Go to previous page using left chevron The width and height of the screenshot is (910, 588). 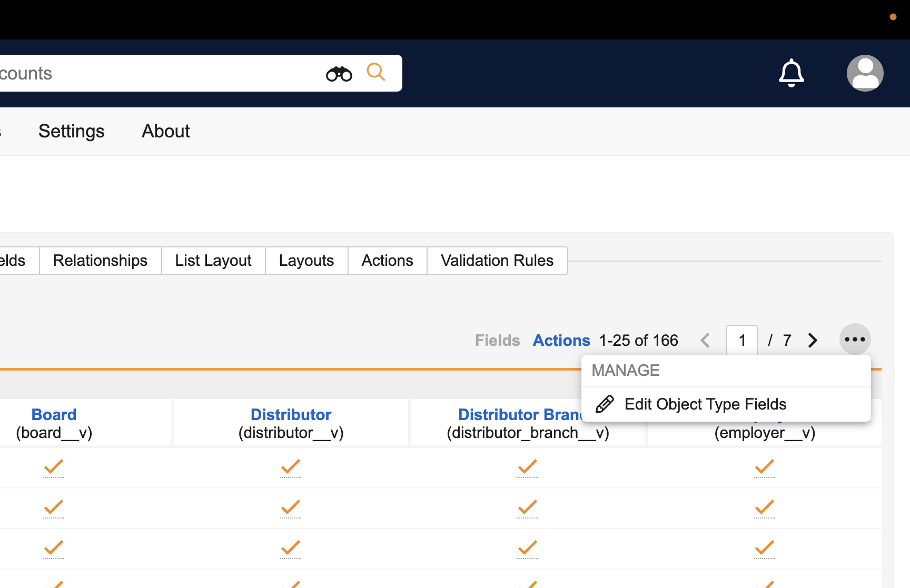(x=705, y=341)
